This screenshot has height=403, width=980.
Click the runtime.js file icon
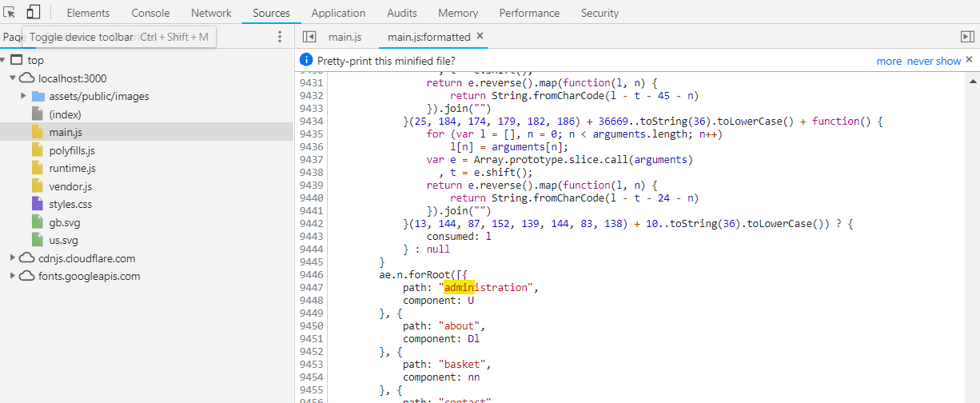(x=38, y=168)
